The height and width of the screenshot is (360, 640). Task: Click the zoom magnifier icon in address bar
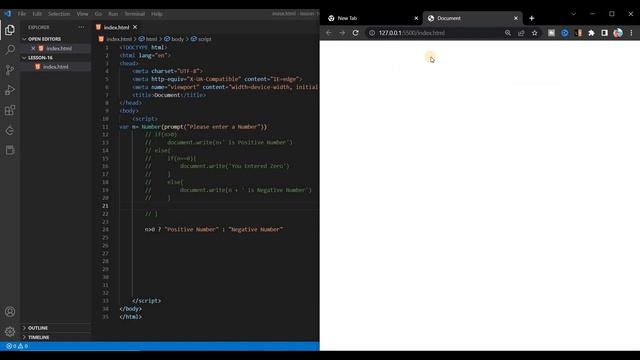tap(508, 33)
